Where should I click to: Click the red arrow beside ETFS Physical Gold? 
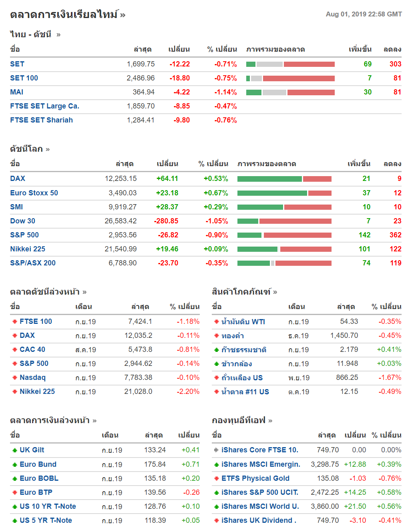[216, 478]
